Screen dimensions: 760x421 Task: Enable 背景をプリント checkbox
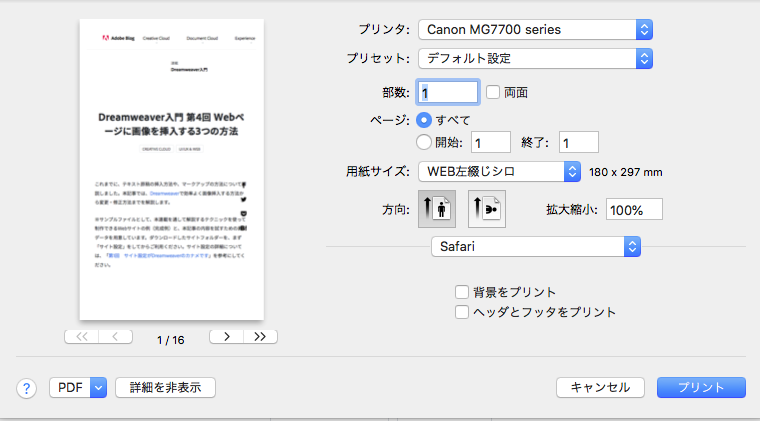tap(461, 292)
